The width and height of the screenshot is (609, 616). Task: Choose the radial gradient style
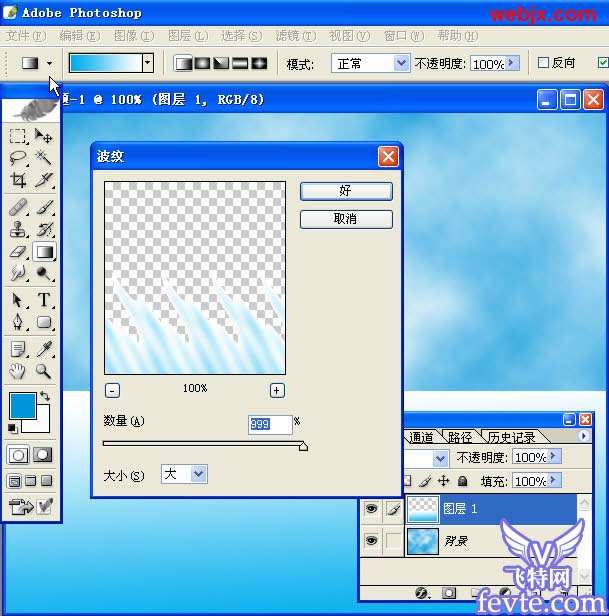click(x=202, y=63)
